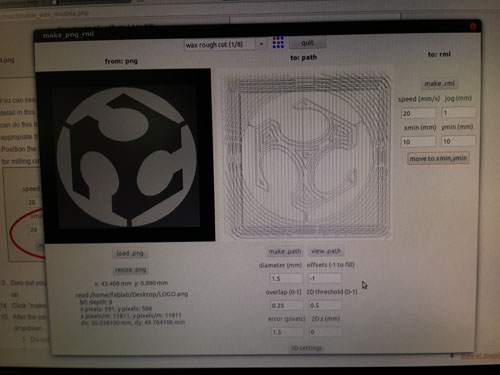Click the ymin (mm) input field
This screenshot has width=500, height=375.
pos(459,141)
